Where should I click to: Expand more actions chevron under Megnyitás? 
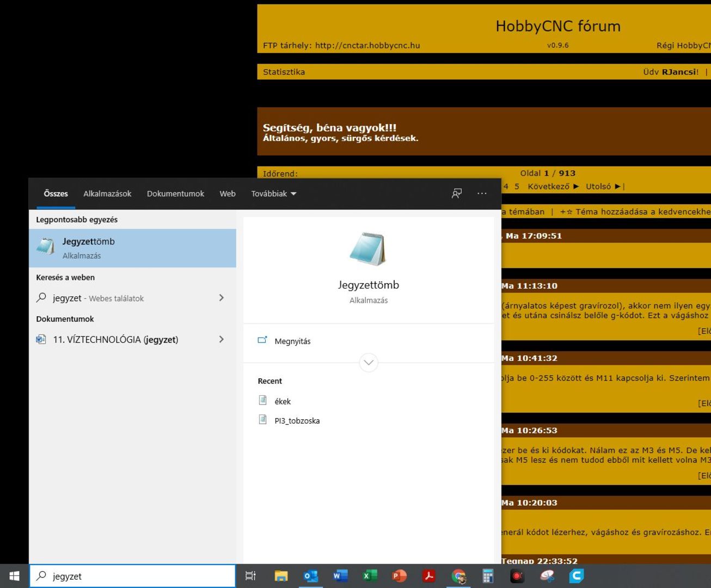(369, 363)
